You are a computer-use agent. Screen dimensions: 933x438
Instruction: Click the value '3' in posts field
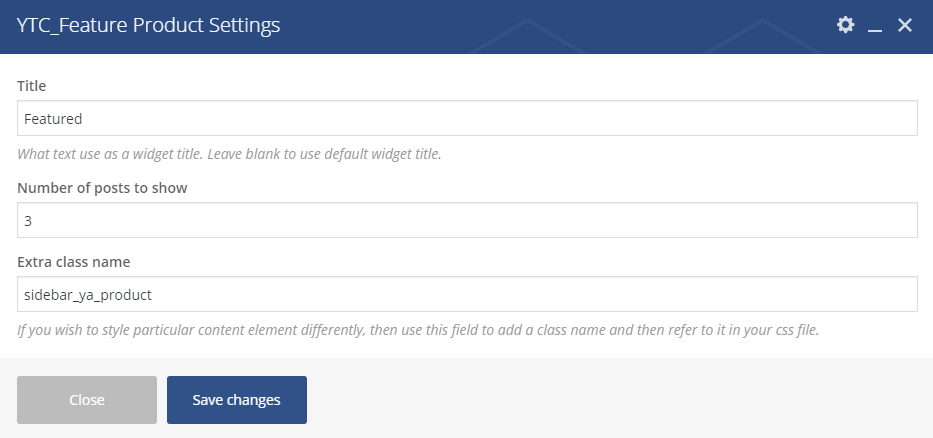click(28, 221)
